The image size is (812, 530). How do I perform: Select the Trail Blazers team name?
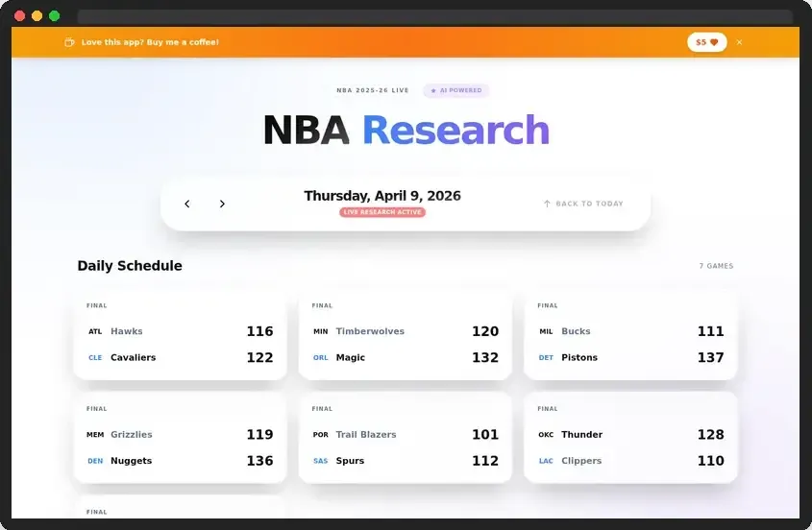[x=366, y=435]
